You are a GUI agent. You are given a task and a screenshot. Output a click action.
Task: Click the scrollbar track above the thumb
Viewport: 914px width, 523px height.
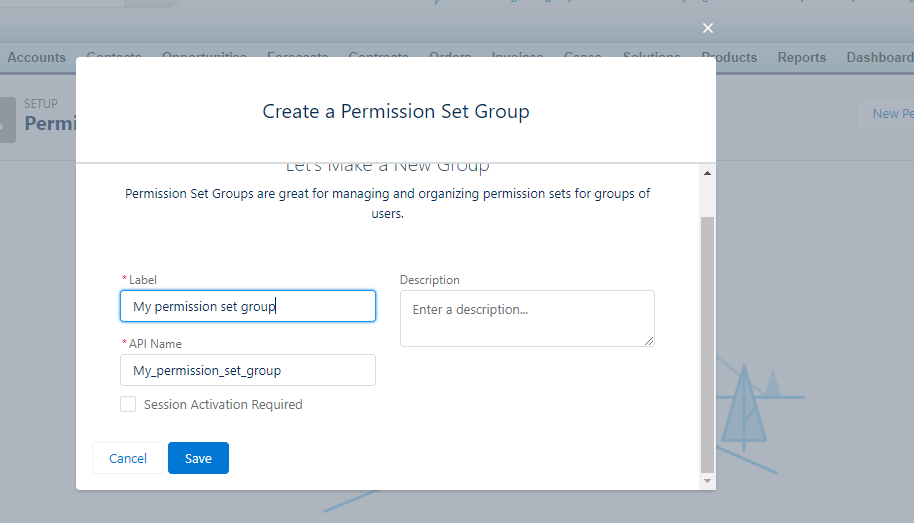pos(708,197)
